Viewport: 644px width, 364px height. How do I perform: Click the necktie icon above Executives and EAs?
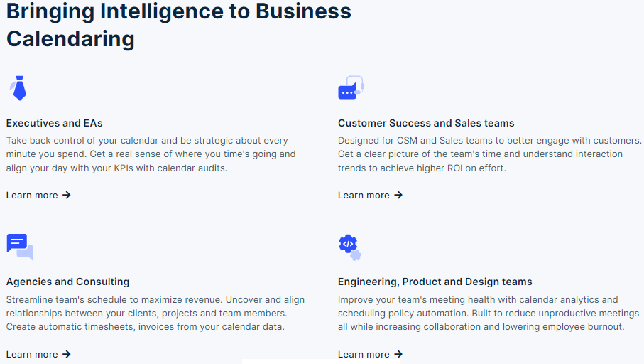click(x=19, y=88)
